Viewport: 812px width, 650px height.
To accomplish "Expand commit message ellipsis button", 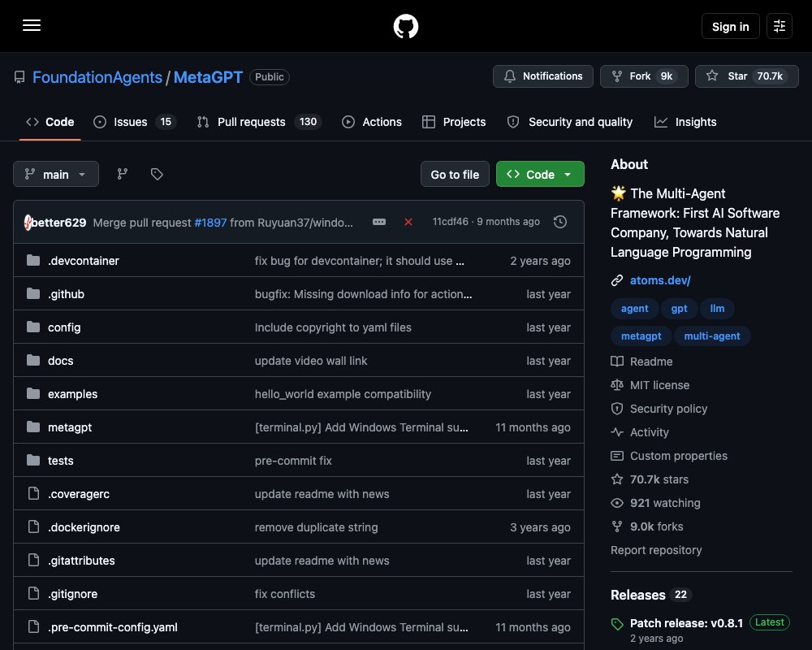I will coord(379,222).
